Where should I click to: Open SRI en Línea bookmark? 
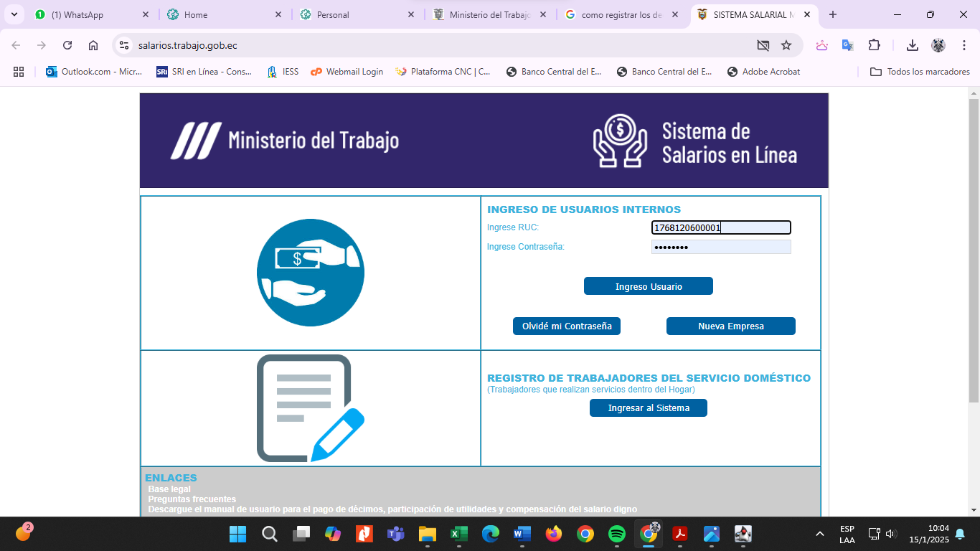click(x=204, y=72)
